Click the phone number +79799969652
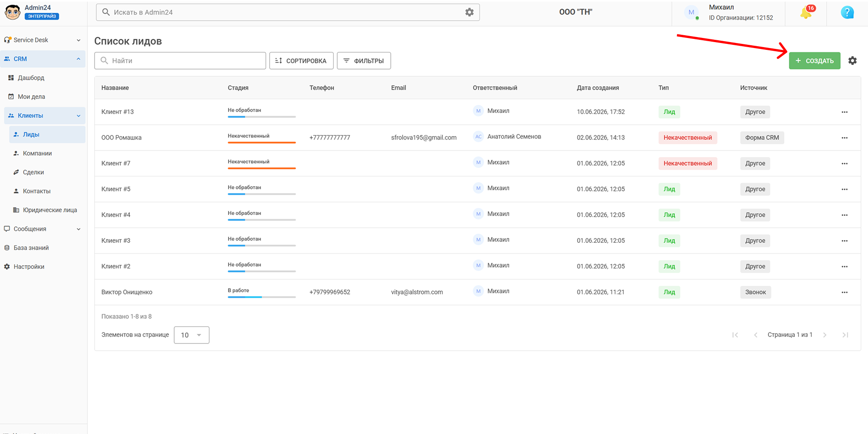Screen dimensions: 868x434 [330, 292]
